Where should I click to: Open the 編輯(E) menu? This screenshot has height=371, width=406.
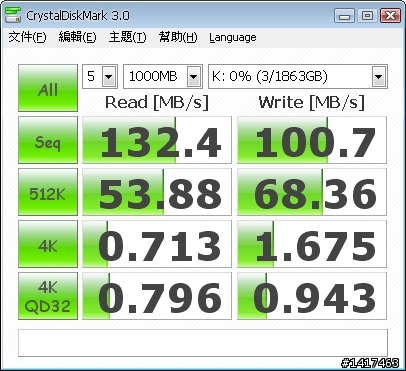coord(77,37)
